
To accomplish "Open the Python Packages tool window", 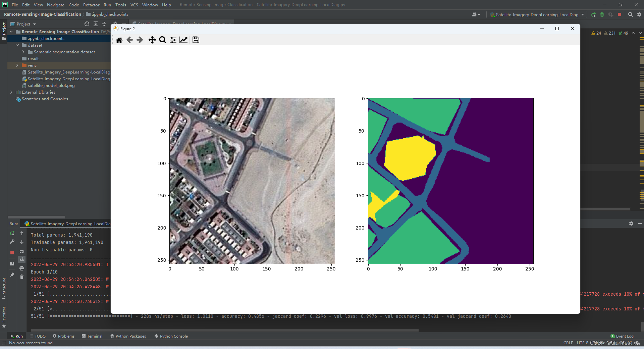I will point(128,336).
